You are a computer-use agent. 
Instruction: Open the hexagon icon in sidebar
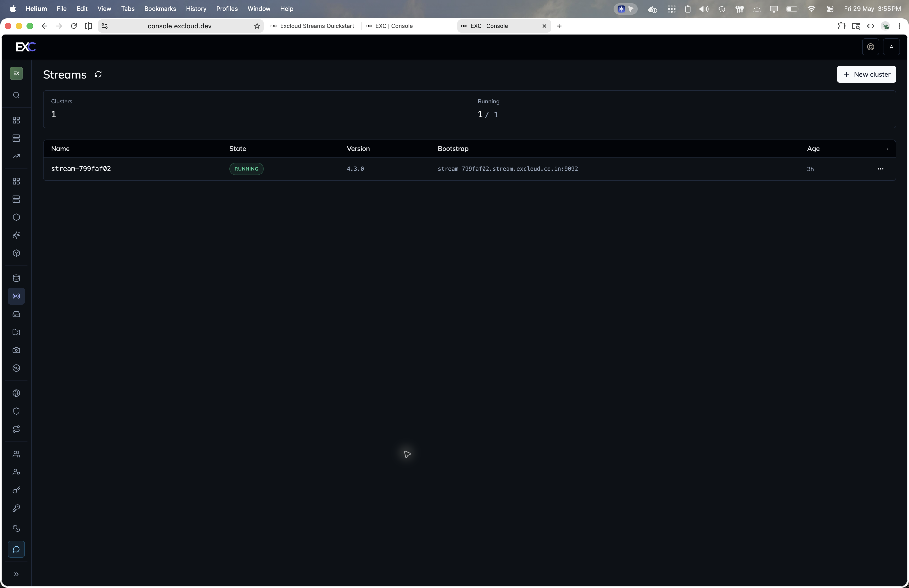[16, 217]
